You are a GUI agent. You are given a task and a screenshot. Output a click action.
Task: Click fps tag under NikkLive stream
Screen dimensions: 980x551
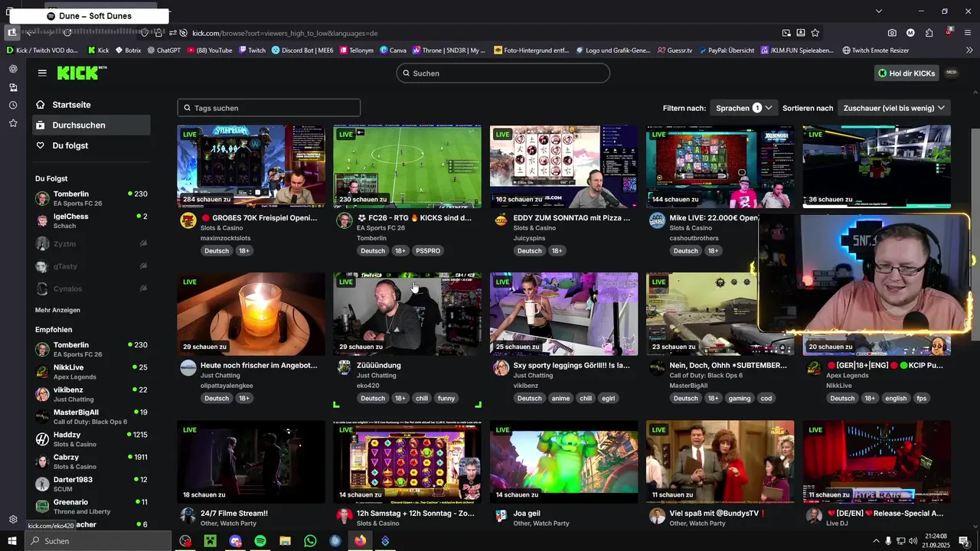pyautogui.click(x=922, y=399)
